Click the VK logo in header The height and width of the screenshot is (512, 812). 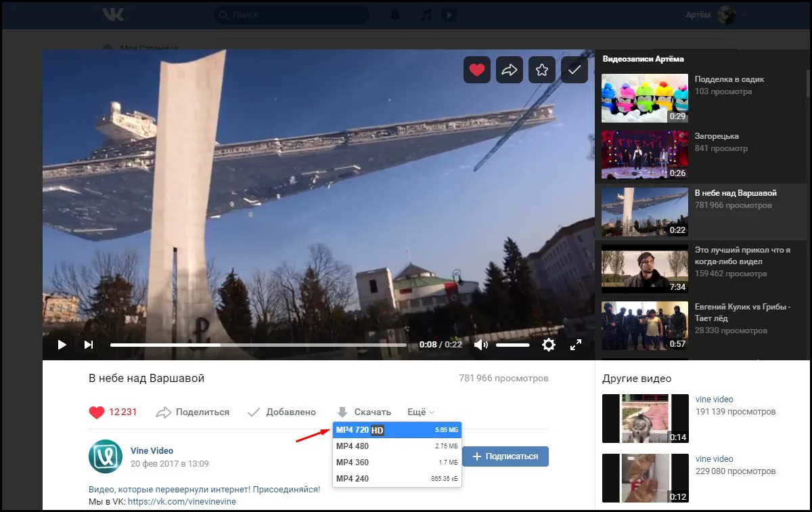[x=112, y=14]
